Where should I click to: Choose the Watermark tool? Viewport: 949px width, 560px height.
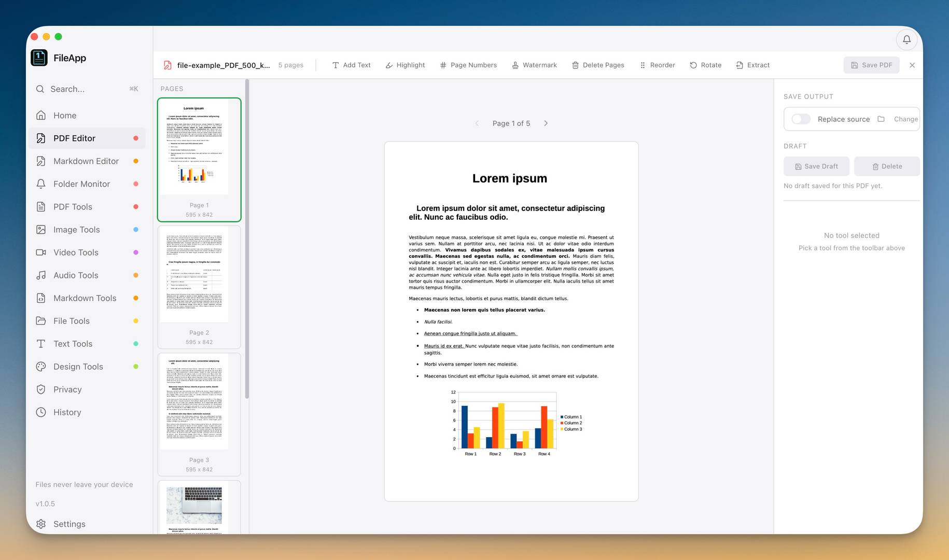[x=534, y=65]
